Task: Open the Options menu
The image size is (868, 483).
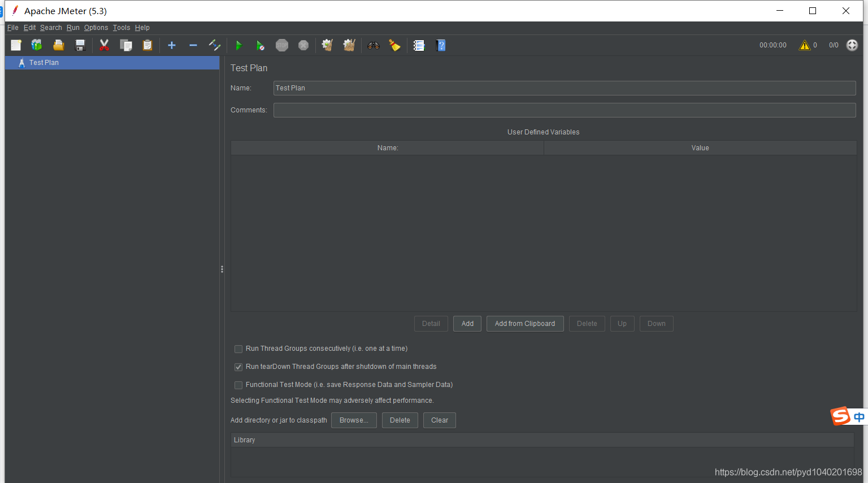Action: coord(96,28)
